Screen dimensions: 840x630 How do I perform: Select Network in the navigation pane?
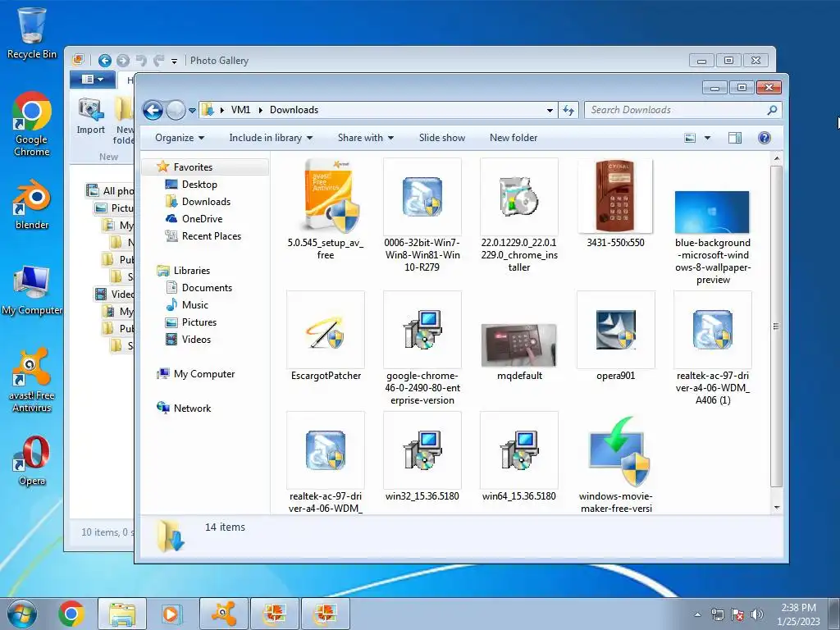coord(184,409)
